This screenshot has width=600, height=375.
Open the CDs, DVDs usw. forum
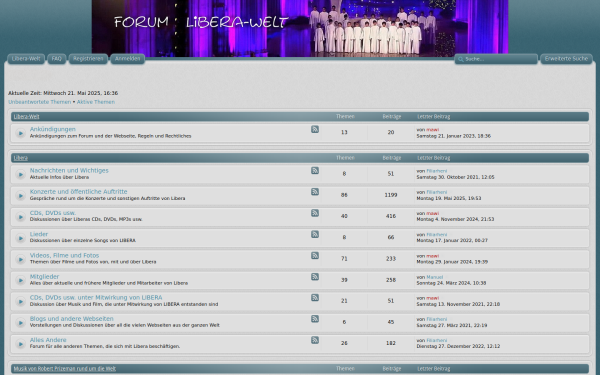(x=53, y=213)
